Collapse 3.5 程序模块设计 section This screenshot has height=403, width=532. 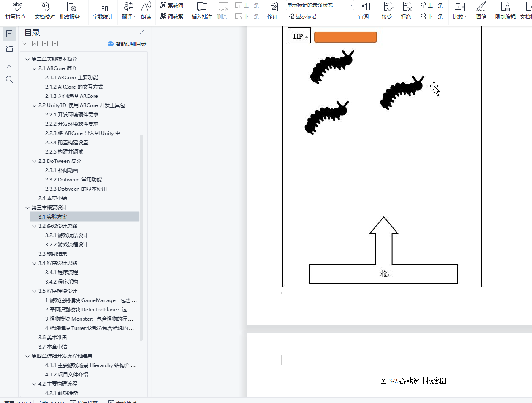[34, 291]
